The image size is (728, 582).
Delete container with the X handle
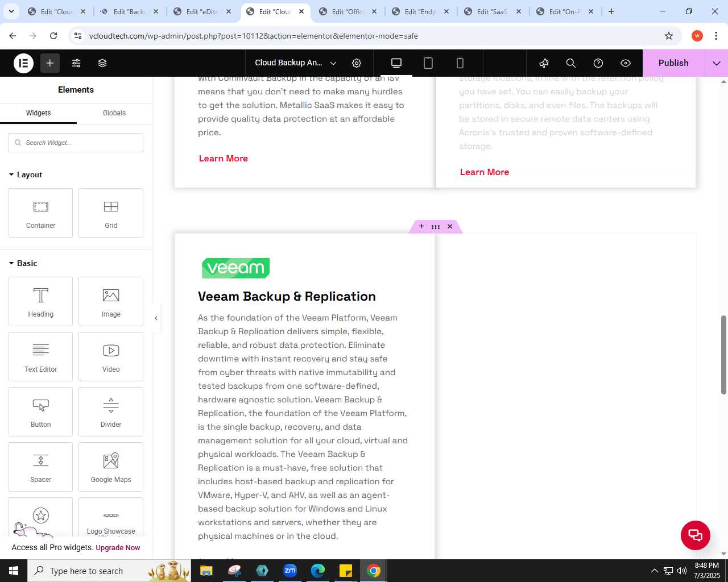450,226
